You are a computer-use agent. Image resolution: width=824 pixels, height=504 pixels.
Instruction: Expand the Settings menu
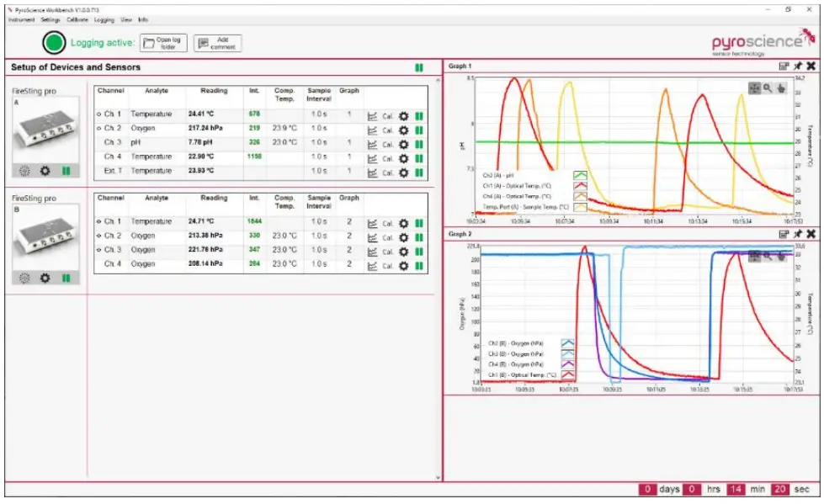[51, 19]
